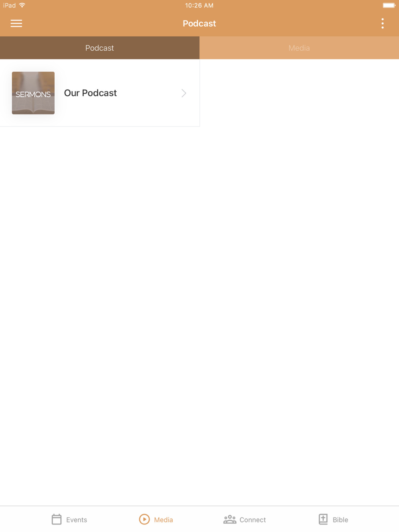399x532 pixels.
Task: Open the SERMONS podcast thumbnail
Action: click(33, 93)
